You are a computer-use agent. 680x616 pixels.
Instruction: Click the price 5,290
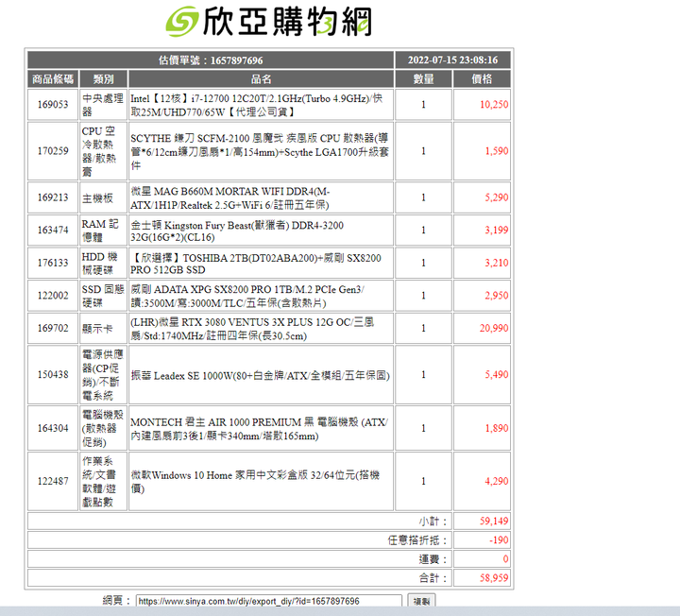pyautogui.click(x=497, y=197)
